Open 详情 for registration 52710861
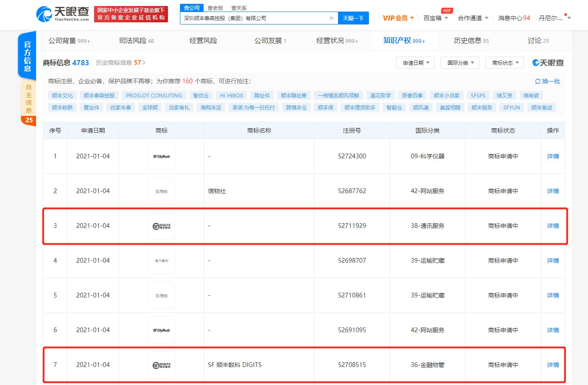Viewport: 588px width, 385px height. pyautogui.click(x=553, y=295)
